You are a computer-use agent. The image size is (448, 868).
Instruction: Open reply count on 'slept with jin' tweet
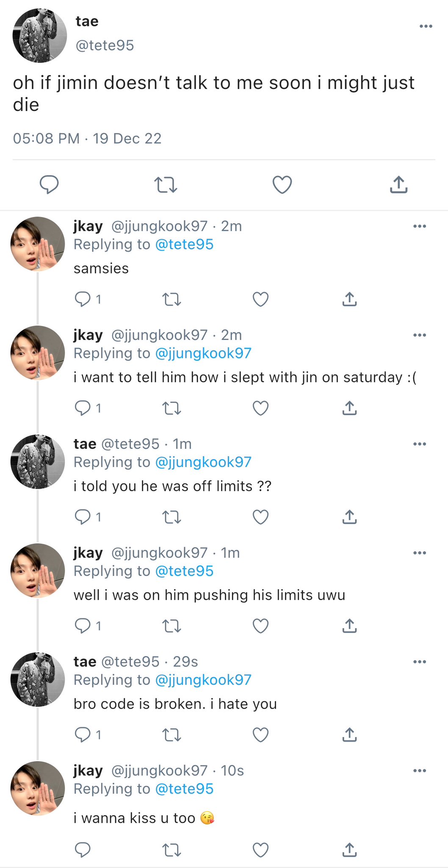click(x=88, y=408)
